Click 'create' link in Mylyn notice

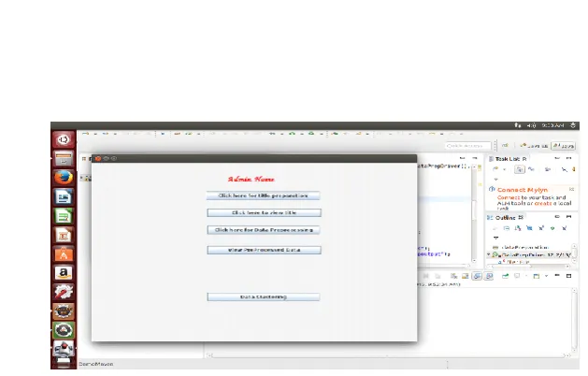click(543, 203)
